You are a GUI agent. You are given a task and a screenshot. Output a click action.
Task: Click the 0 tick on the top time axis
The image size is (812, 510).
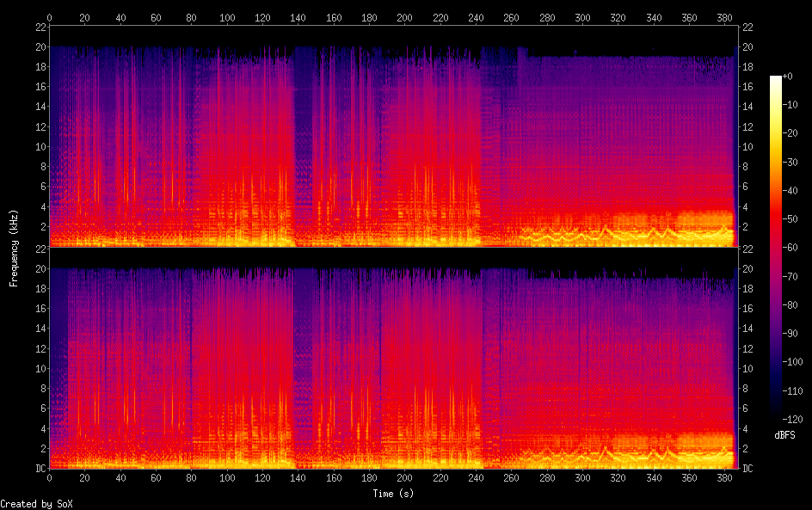click(49, 17)
